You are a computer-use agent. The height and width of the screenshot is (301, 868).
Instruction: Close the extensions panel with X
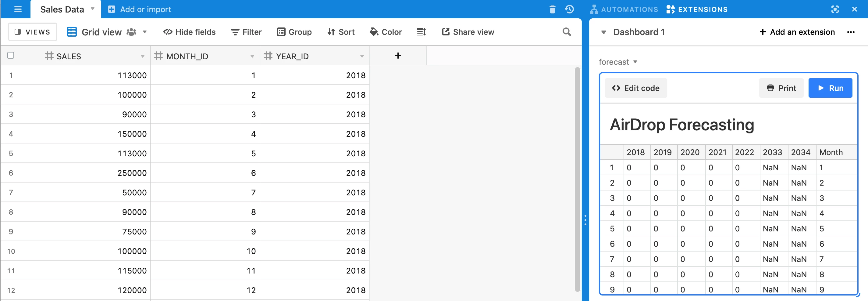[x=854, y=9]
